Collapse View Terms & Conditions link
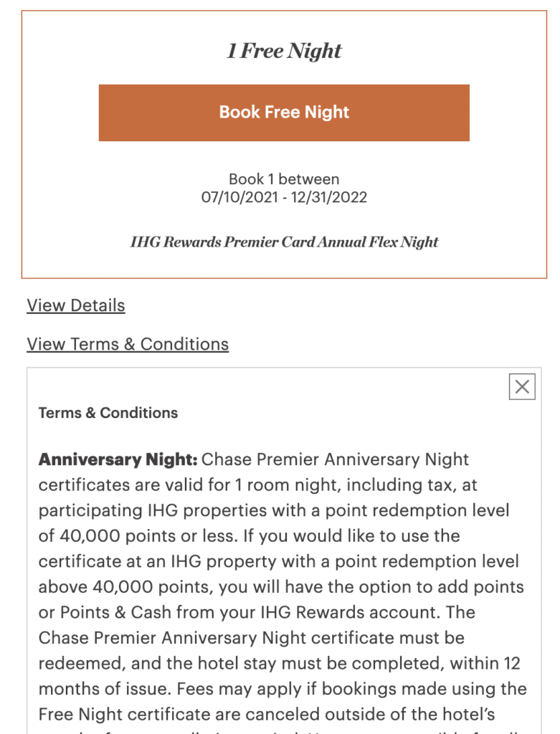This screenshot has width=560, height=734. [128, 344]
